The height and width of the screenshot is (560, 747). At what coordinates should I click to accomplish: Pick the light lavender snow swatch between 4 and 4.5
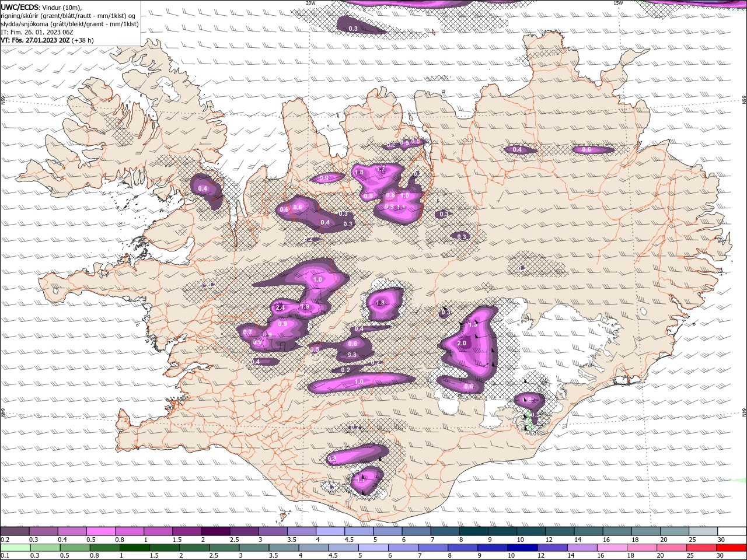click(x=330, y=531)
